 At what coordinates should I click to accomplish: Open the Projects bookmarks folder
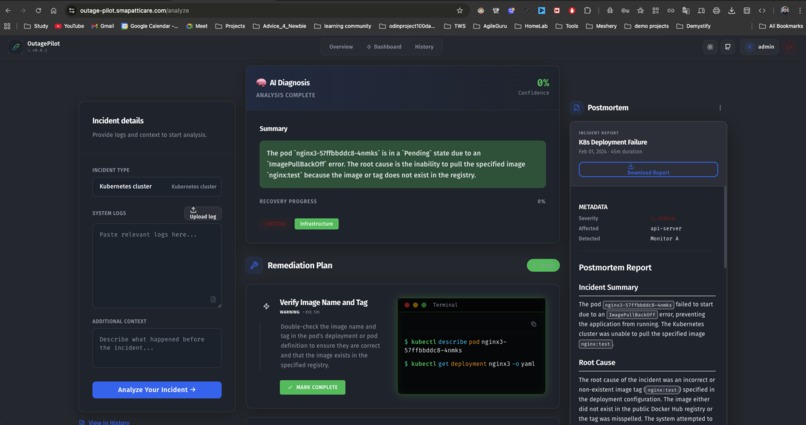[x=230, y=26]
